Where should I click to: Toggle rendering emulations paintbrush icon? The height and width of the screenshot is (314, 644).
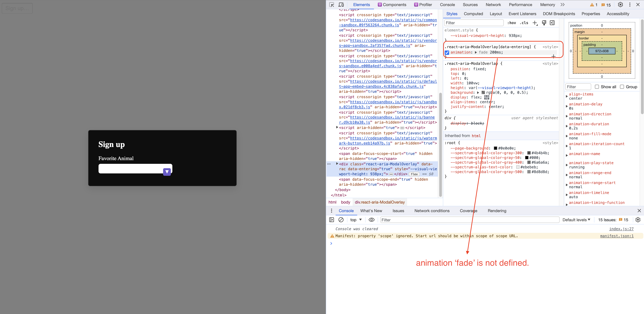(x=544, y=23)
